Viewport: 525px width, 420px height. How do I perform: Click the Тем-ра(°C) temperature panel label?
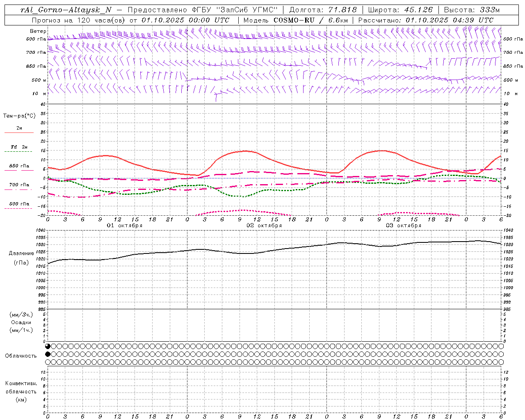[x=19, y=116]
